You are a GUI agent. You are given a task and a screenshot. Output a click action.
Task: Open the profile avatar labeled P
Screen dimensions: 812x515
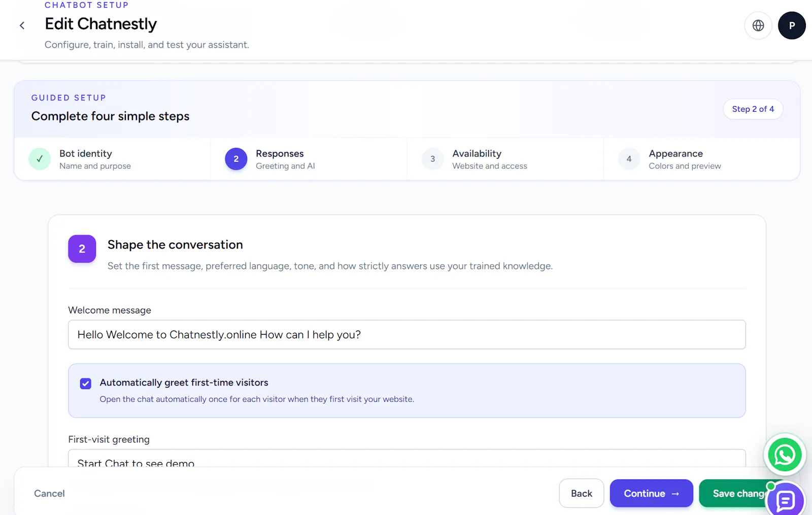tap(792, 25)
